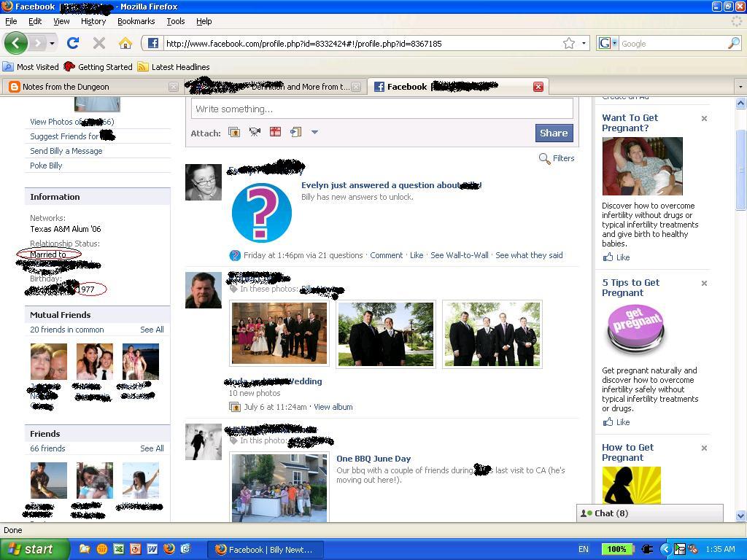Dismiss the How to Get Pregnant ad
The width and height of the screenshot is (747, 560).
point(704,448)
